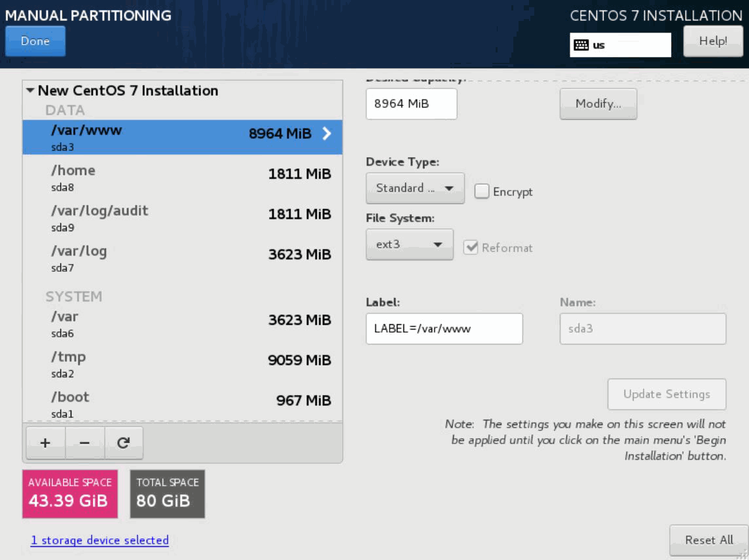
Task: Click the Name field showing sda3
Action: tap(642, 329)
